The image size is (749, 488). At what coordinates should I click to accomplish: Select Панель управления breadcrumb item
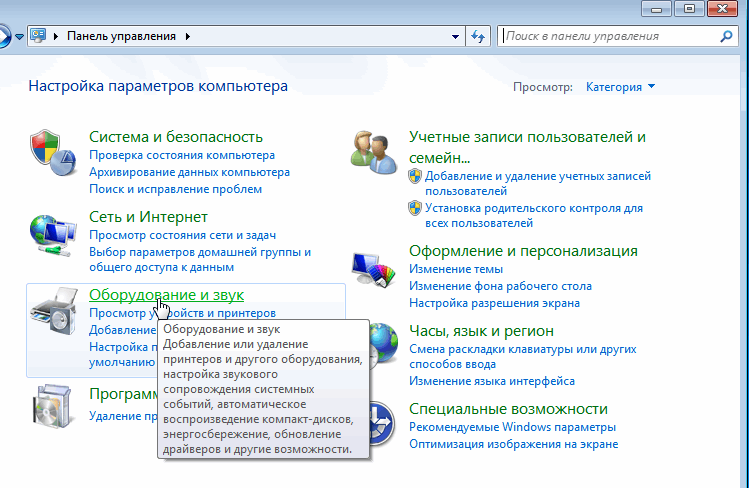click(x=121, y=36)
